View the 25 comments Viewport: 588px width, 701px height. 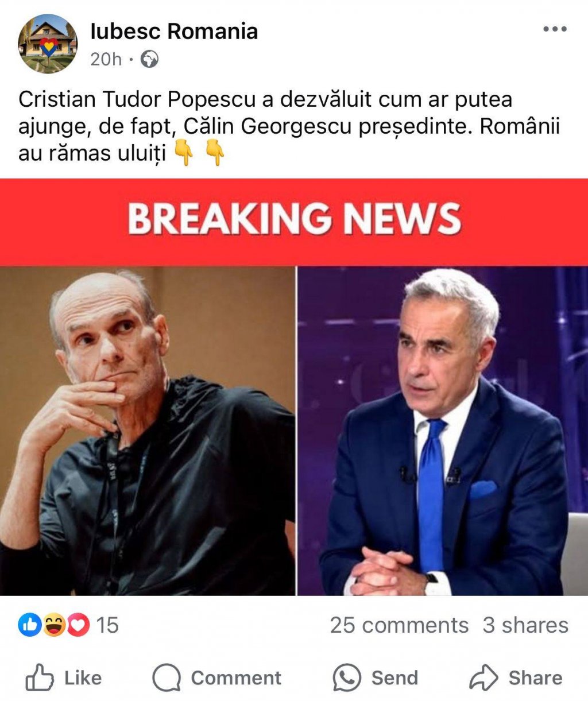(399, 625)
